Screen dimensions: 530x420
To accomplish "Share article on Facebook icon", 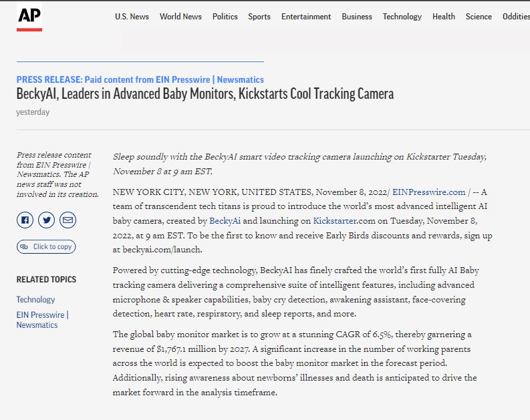I will point(25,220).
